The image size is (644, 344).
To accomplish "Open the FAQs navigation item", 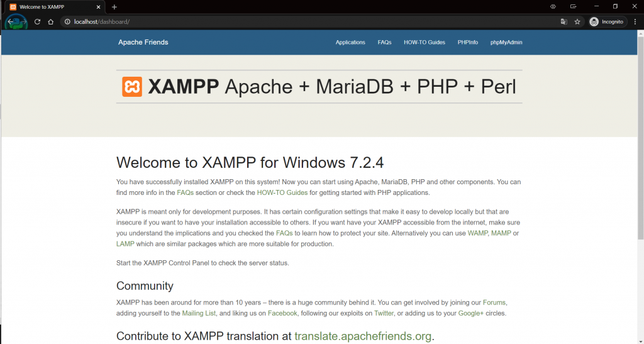I will click(x=384, y=42).
